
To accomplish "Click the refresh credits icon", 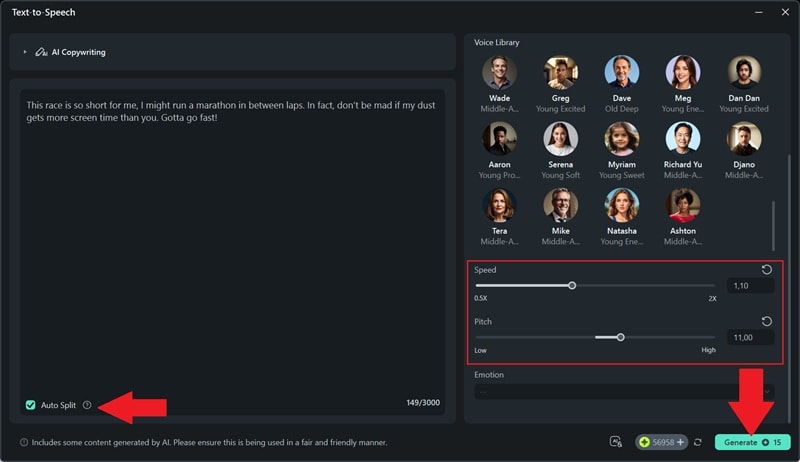I will [x=697, y=442].
